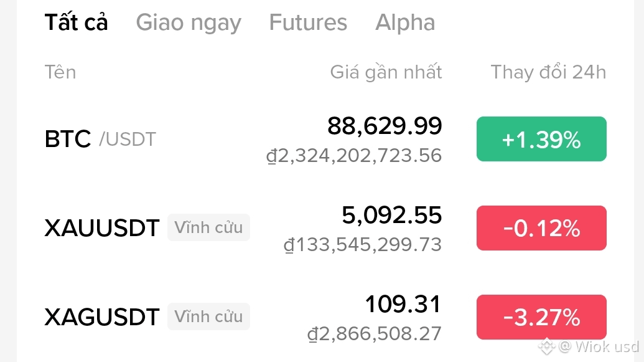Sort by Giá gần nhất column
The height and width of the screenshot is (362, 644).
tap(386, 72)
